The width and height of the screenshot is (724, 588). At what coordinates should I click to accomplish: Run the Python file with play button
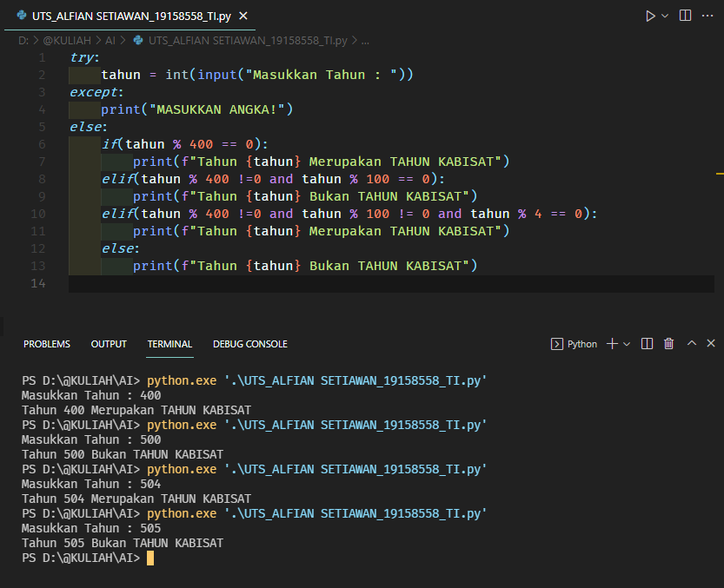point(650,16)
